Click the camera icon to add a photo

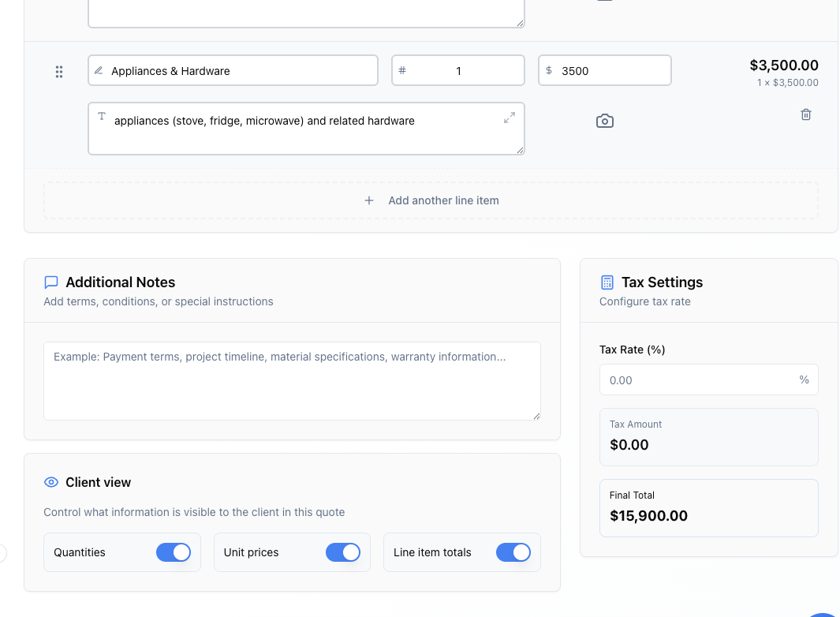[x=605, y=121]
